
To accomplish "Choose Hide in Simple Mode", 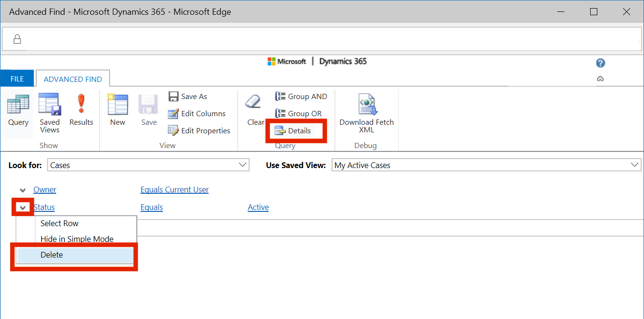I will click(x=76, y=239).
